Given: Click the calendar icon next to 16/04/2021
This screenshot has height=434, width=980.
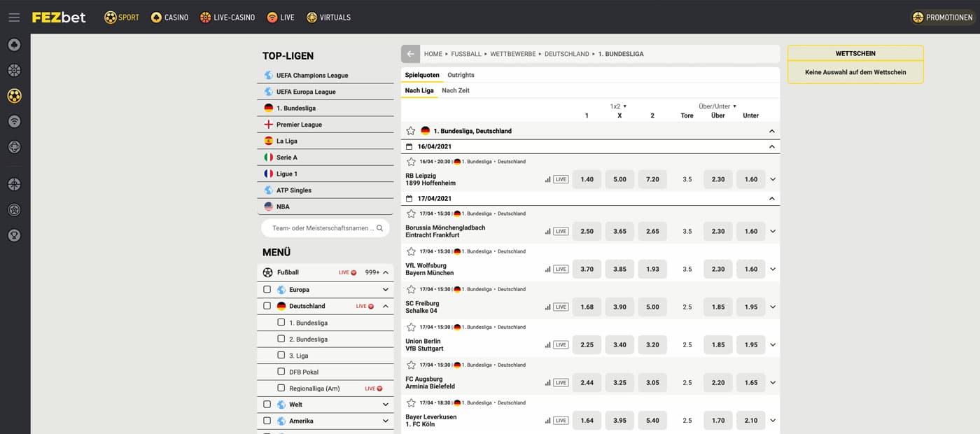Looking at the screenshot, I should pyautogui.click(x=409, y=146).
